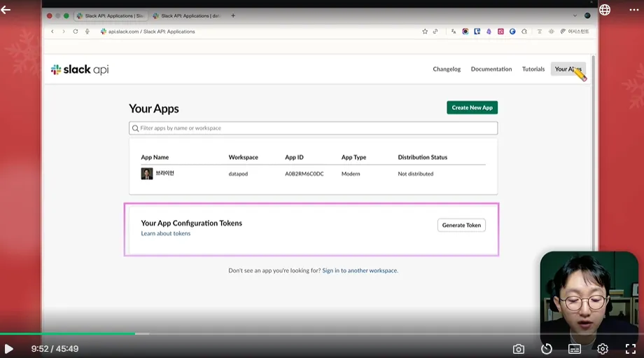Click the App ID A0B2RM6C0DC
Viewport: 644px width, 358px height.
coord(304,174)
